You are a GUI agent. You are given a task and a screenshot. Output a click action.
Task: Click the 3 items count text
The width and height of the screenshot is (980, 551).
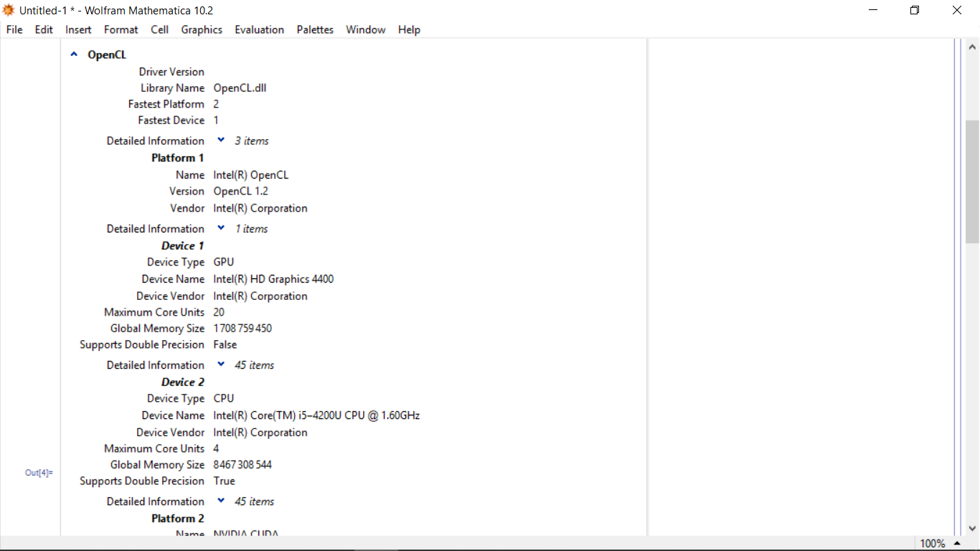(252, 141)
